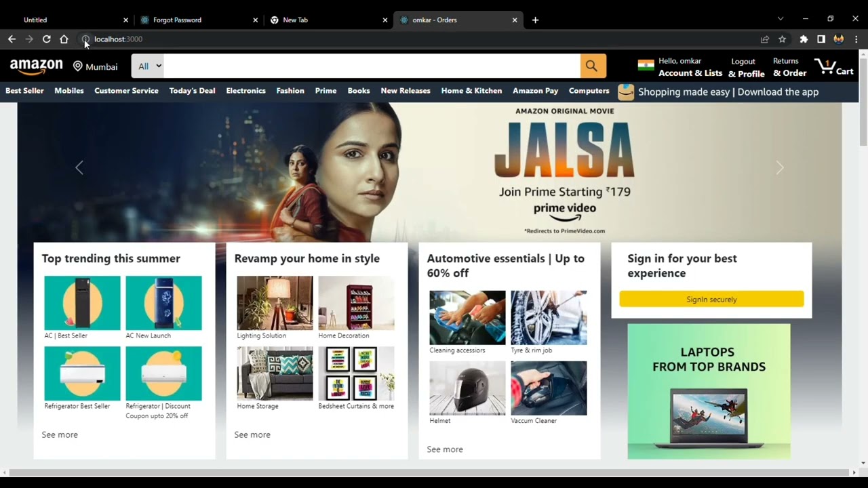The height and width of the screenshot is (488, 868).
Task: Toggle the browser side panel icon
Action: [x=821, y=39]
